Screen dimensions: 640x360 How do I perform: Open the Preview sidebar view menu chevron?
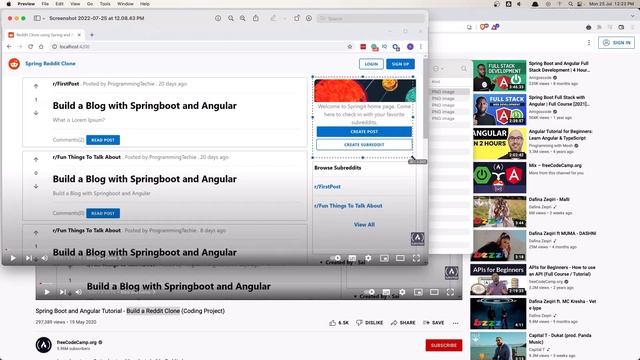click(44, 18)
